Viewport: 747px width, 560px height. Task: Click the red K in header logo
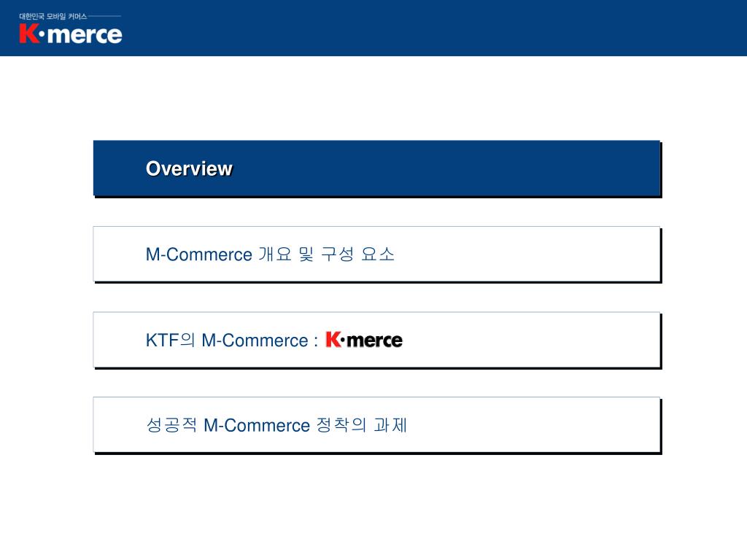[x=28, y=34]
